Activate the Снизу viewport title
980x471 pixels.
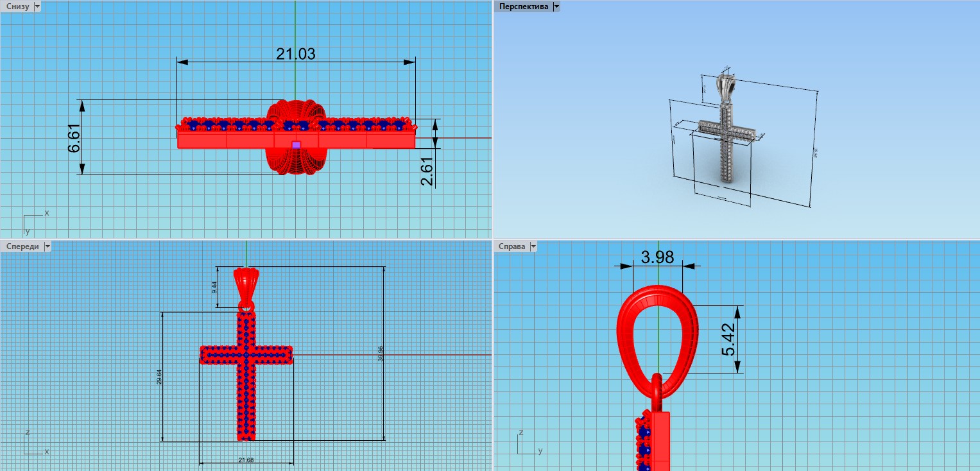[x=16, y=6]
